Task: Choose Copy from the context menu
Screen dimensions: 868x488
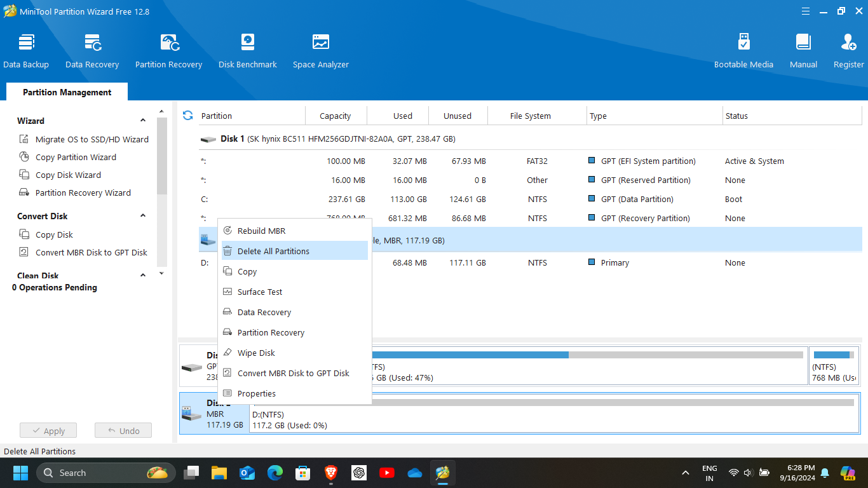Action: [295, 271]
